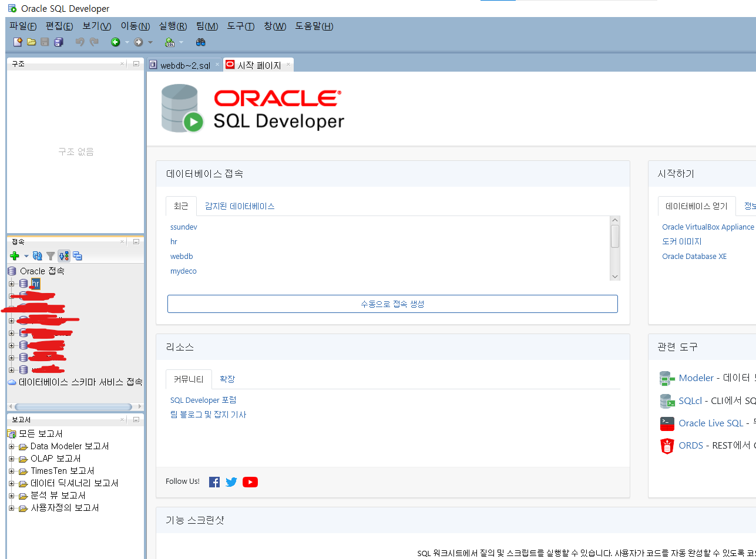The height and width of the screenshot is (559, 756).
Task: Open 도움말(H) menu
Action: tap(314, 26)
